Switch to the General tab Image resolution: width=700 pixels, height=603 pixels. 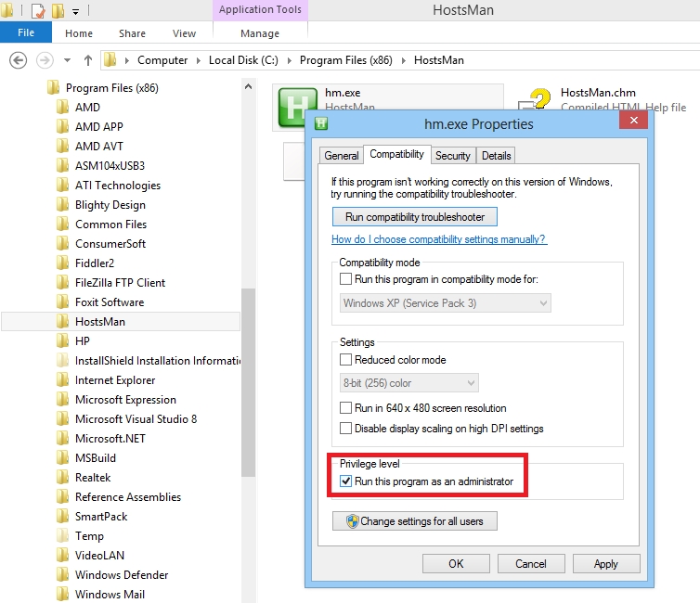pyautogui.click(x=341, y=156)
